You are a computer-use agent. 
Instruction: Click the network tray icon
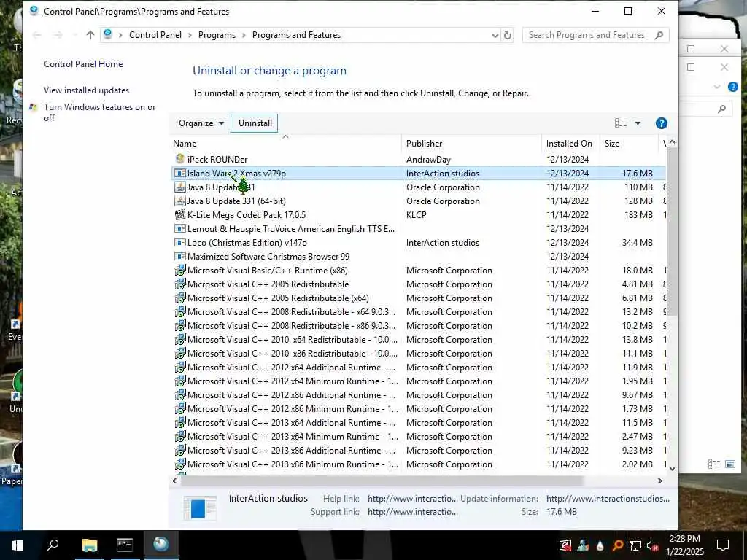click(635, 545)
